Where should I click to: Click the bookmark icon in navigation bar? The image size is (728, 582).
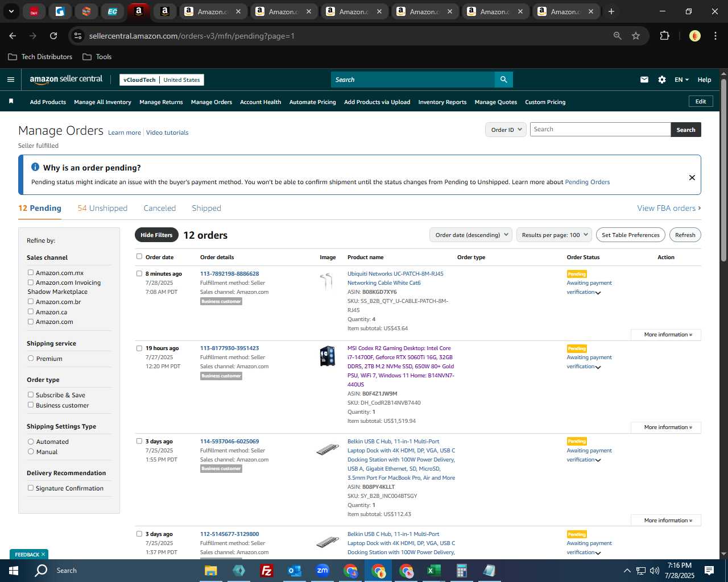point(11,101)
